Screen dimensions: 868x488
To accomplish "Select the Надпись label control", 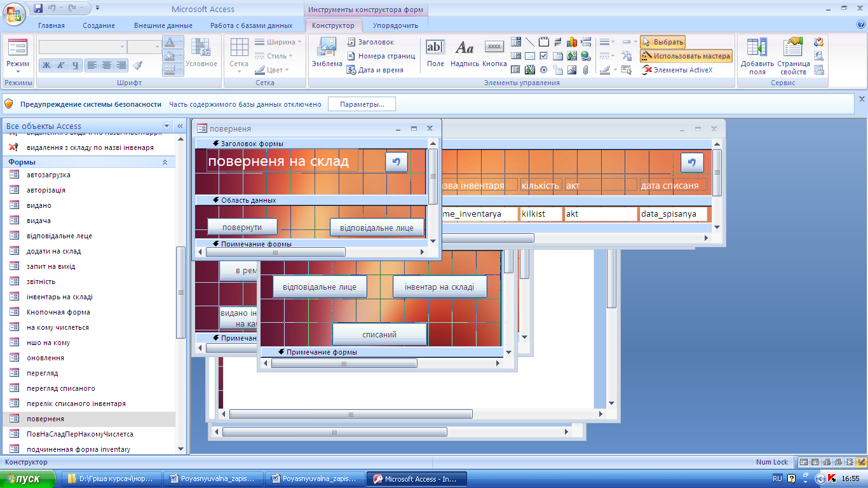I will pyautogui.click(x=465, y=52).
